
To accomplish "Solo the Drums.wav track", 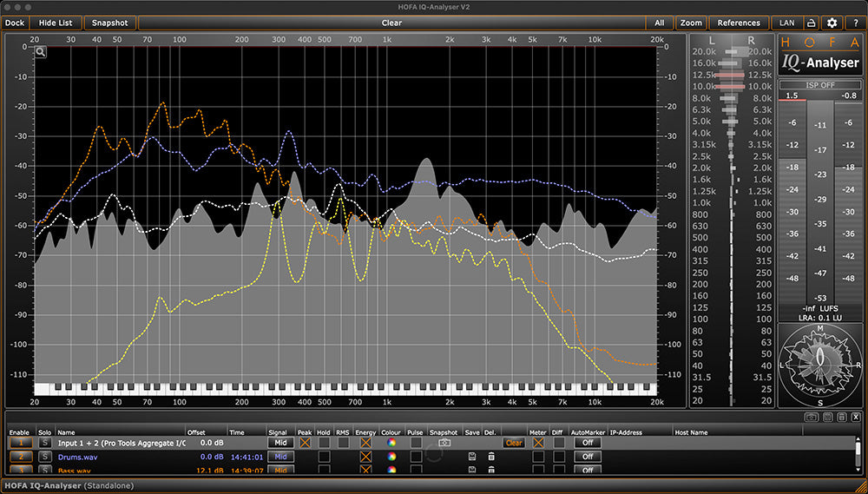I will click(43, 457).
